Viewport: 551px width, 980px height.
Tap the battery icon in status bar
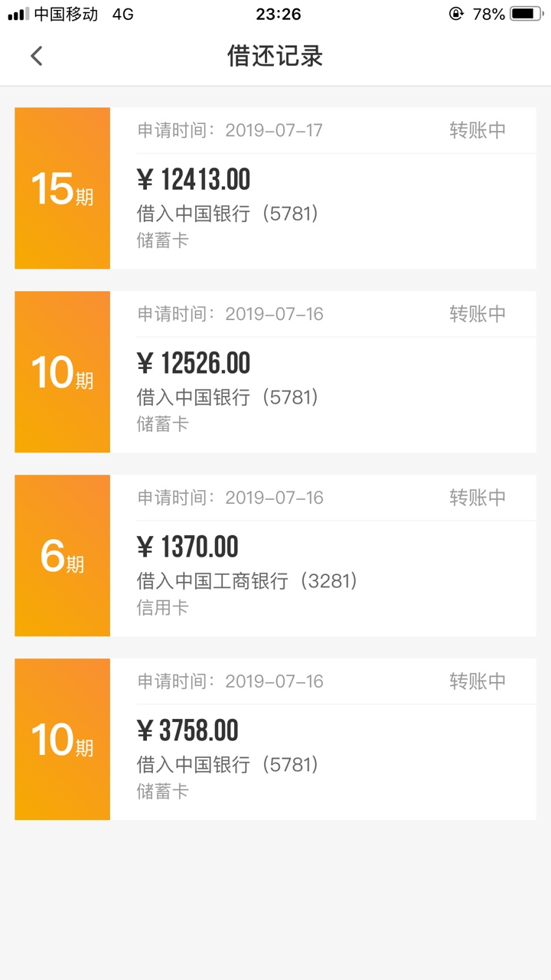pyautogui.click(x=527, y=14)
